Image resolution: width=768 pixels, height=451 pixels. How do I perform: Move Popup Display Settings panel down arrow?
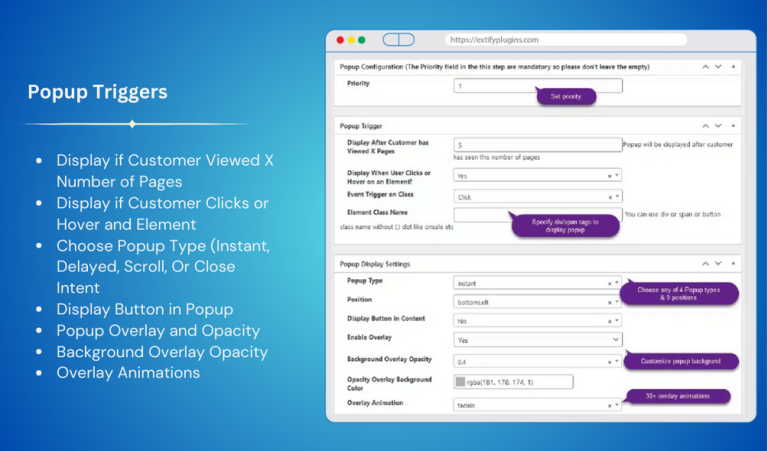(719, 264)
